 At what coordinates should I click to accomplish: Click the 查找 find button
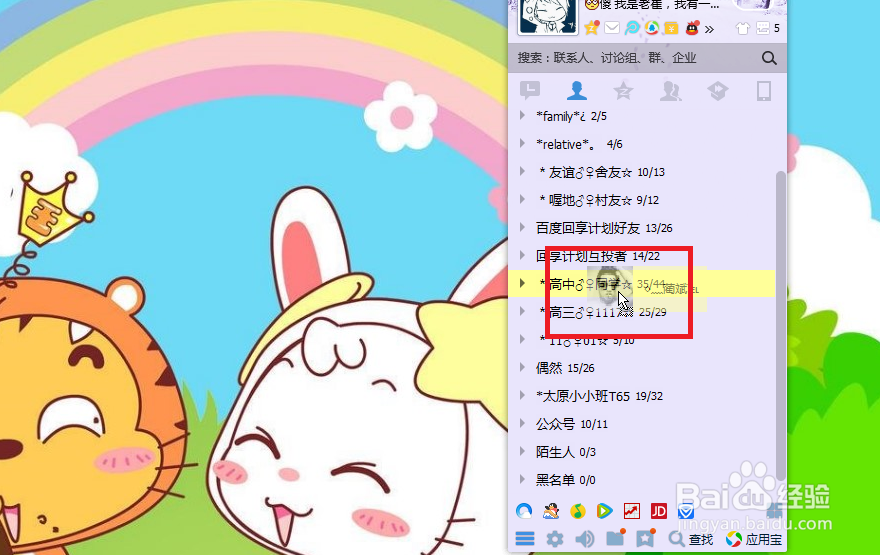coord(691,539)
